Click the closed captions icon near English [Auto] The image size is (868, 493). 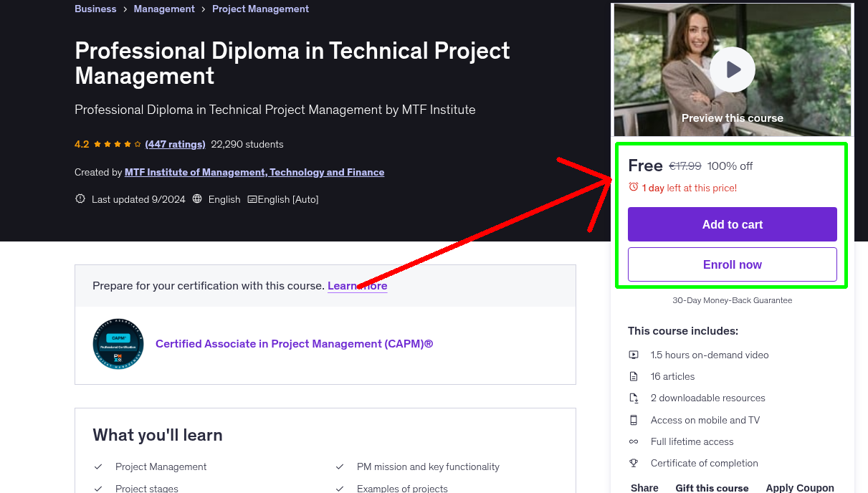click(251, 199)
